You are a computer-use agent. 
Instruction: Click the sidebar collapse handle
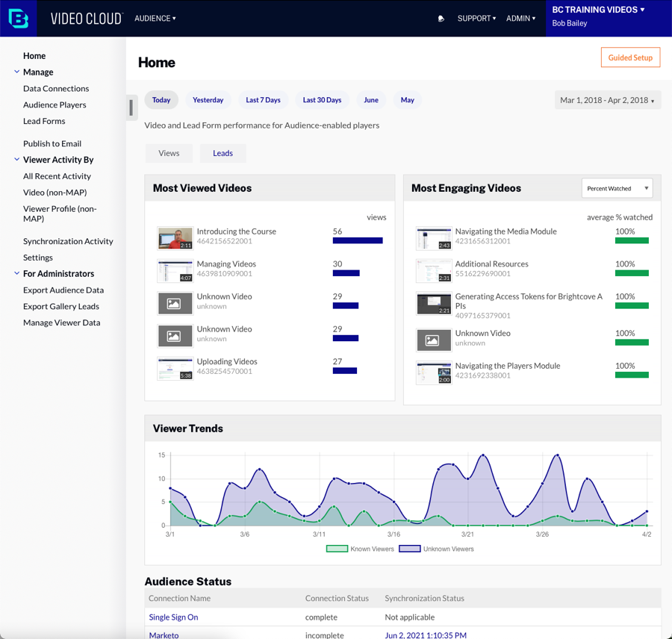131,107
